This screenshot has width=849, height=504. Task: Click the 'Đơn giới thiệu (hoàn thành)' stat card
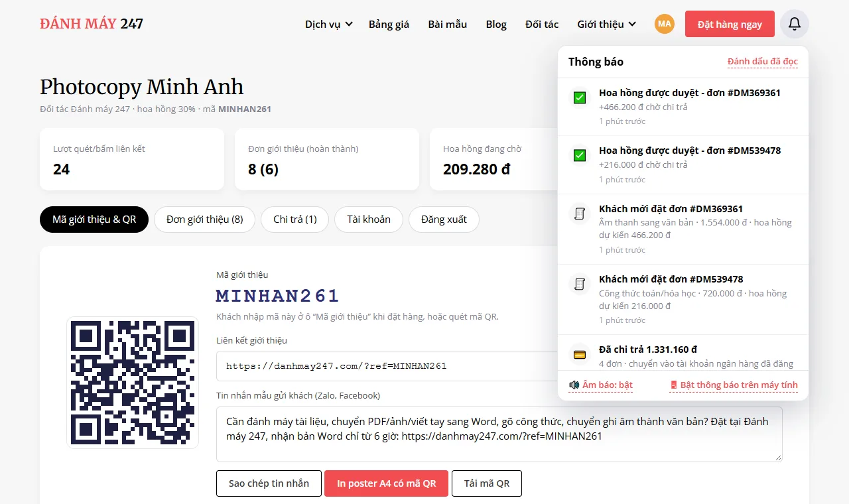point(327,159)
